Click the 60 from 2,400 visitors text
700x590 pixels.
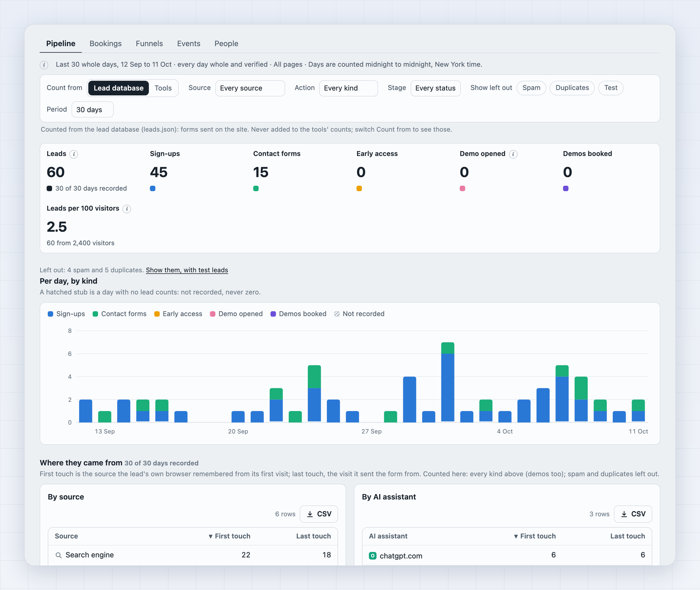(80, 243)
